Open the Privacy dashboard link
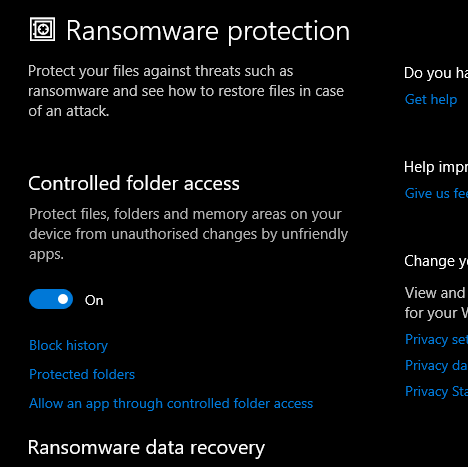Image resolution: width=468 pixels, height=467 pixels. coord(436,366)
